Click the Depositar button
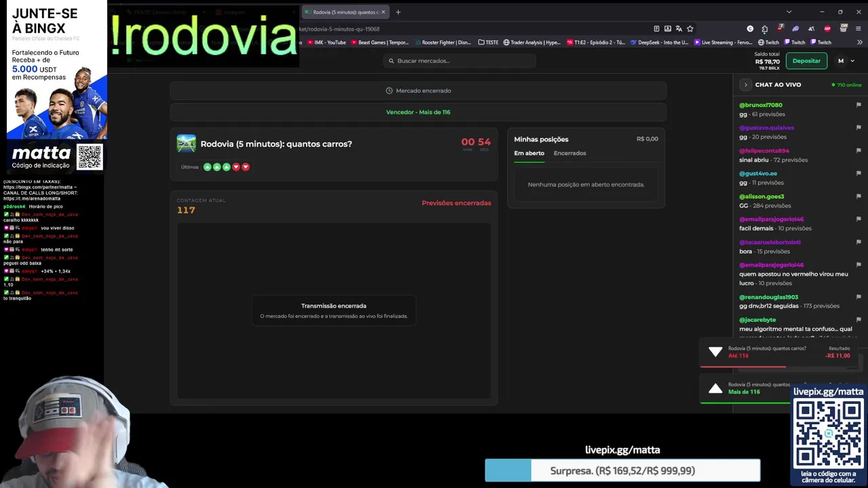 pos(806,61)
